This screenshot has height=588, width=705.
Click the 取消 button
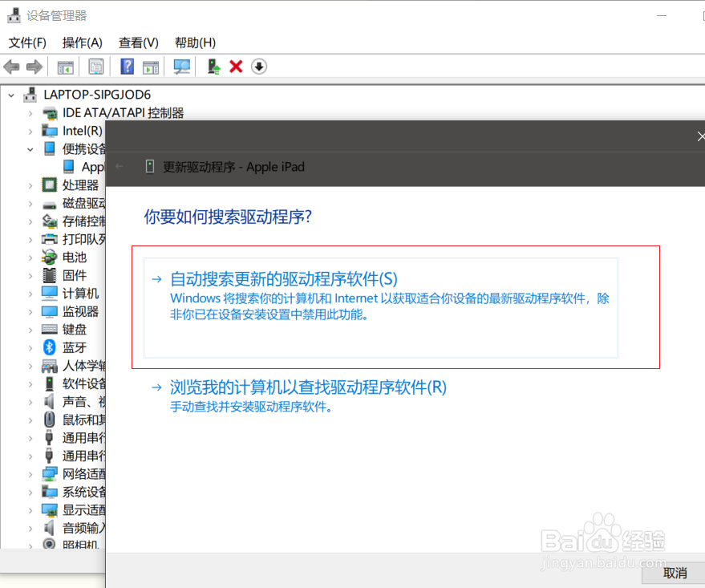[x=674, y=573]
